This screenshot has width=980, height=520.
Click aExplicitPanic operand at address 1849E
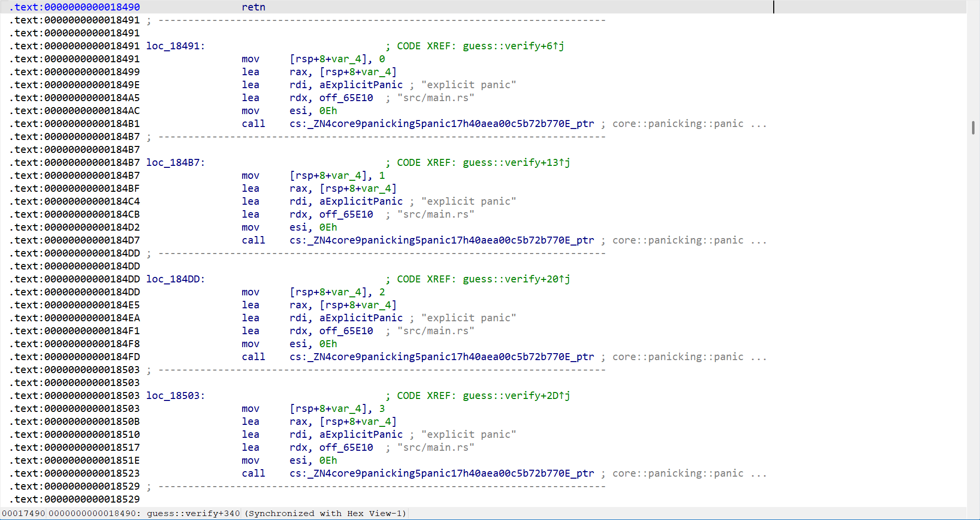click(x=361, y=85)
